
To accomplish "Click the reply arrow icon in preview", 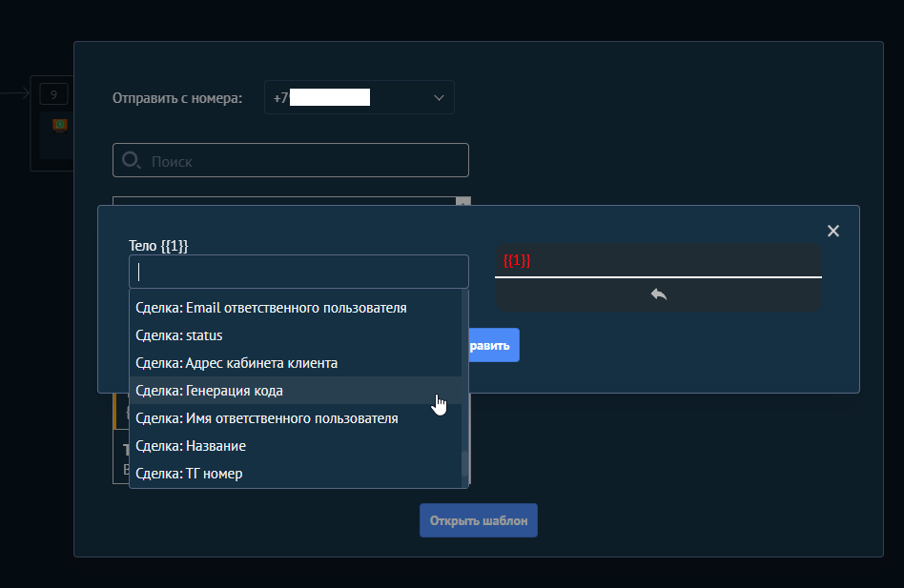I will (658, 294).
